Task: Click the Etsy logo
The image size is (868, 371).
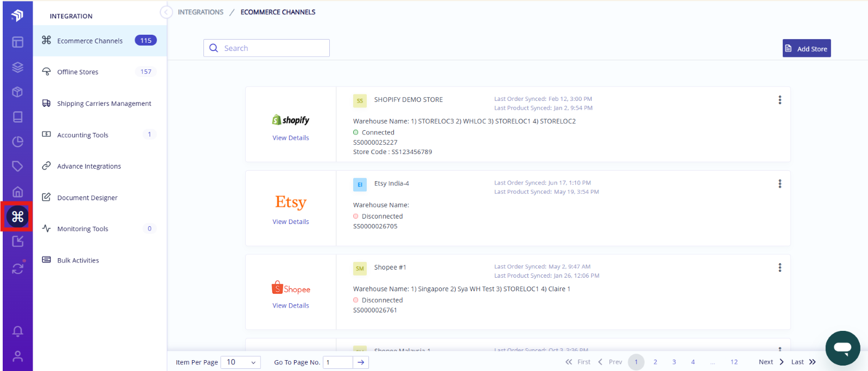Action: pyautogui.click(x=291, y=202)
